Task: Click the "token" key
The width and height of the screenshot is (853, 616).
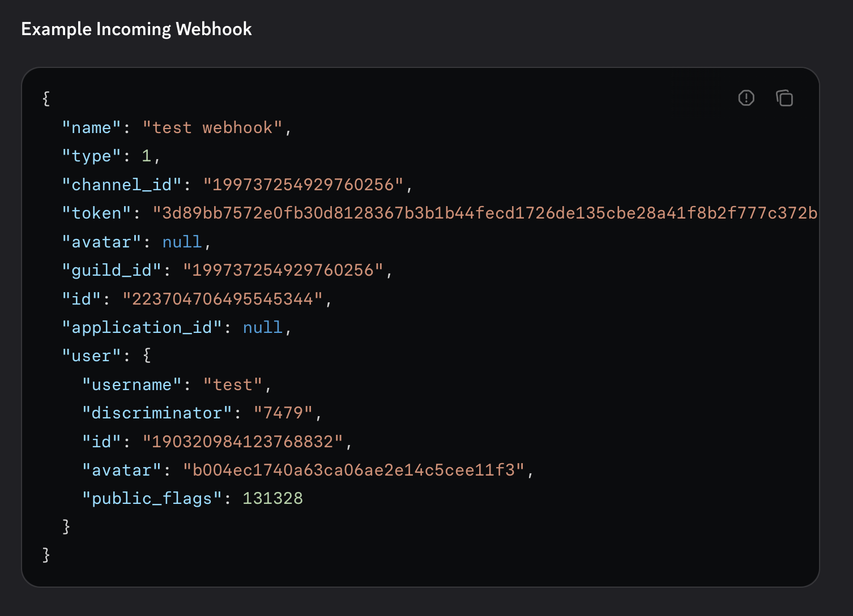Action: [96, 213]
